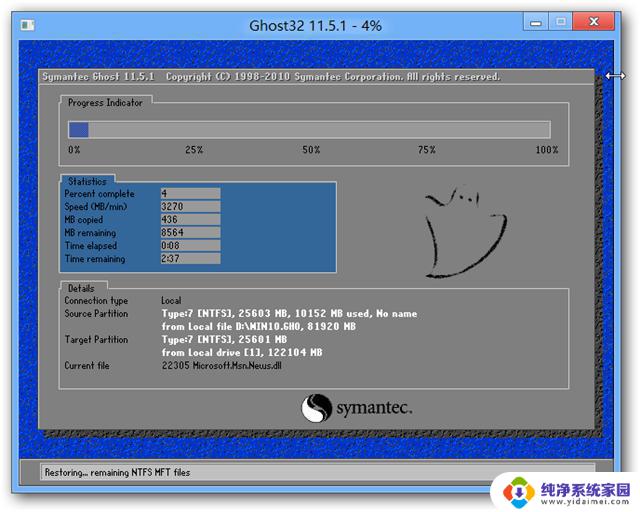The height and width of the screenshot is (512, 640).
Task: Click the D:\WIN10.GHO local file line
Action: point(259,327)
